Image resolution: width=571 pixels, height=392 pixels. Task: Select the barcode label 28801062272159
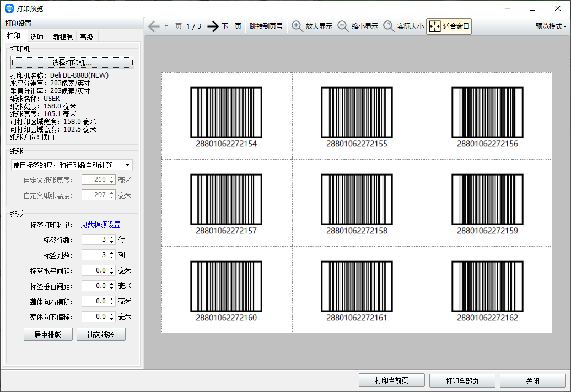[x=487, y=203]
